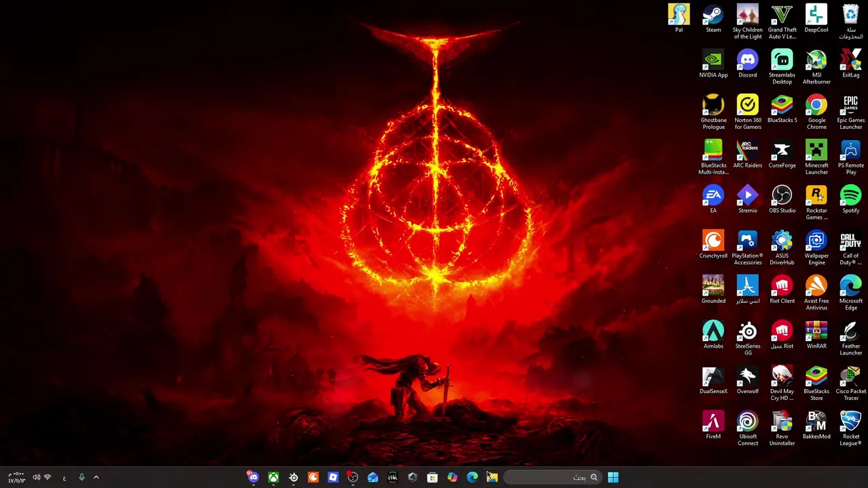The width and height of the screenshot is (868, 488).
Task: Open the Windows Start button
Action: (613, 477)
